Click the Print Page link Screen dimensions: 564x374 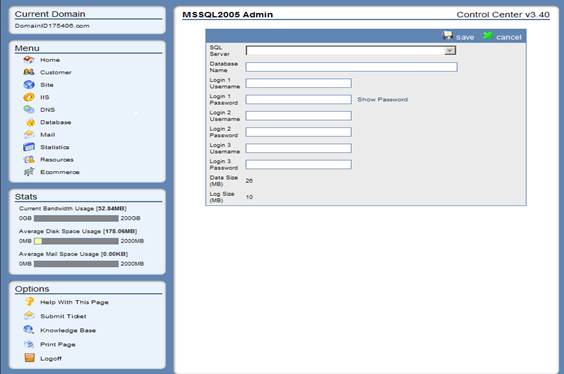tap(58, 344)
